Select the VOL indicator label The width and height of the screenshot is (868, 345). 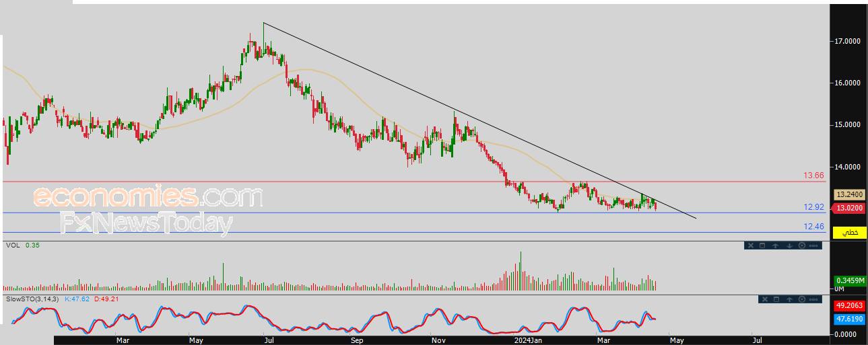pos(11,245)
